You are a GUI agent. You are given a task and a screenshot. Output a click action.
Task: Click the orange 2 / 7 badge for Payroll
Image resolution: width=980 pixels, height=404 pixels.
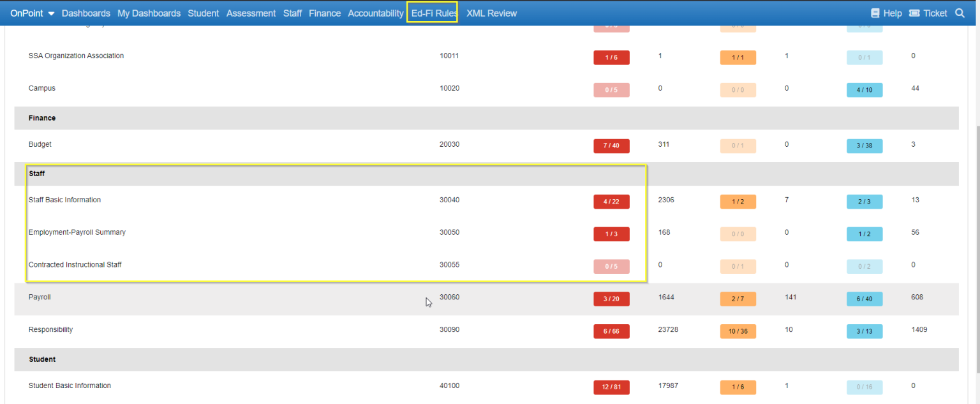[x=738, y=298]
